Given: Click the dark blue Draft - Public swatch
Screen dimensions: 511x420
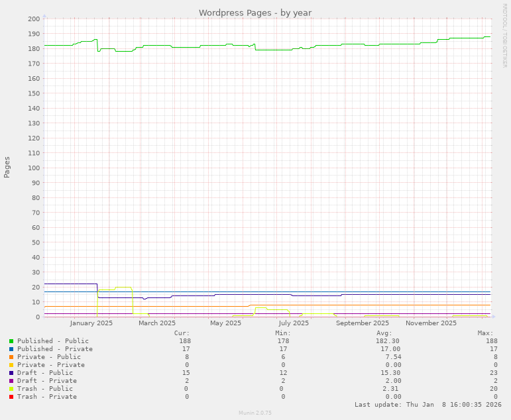Looking at the screenshot, I should [11, 373].
